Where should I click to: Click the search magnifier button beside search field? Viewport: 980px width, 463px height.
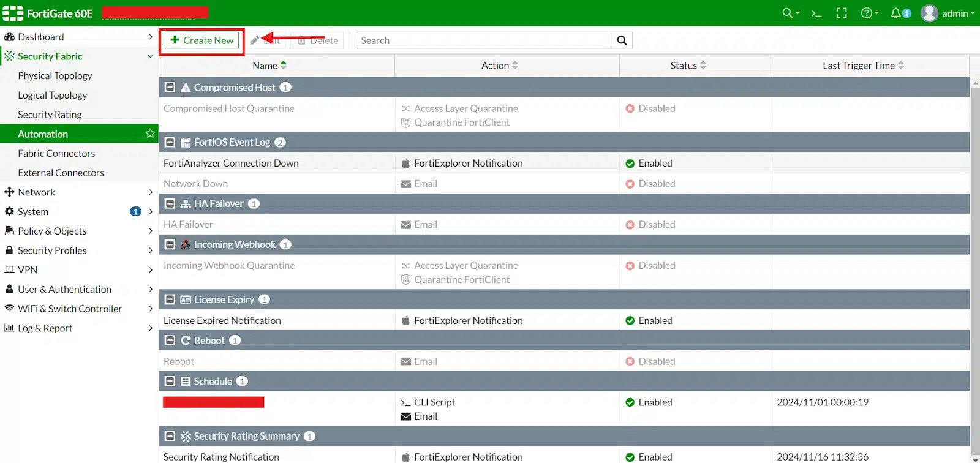click(x=622, y=40)
